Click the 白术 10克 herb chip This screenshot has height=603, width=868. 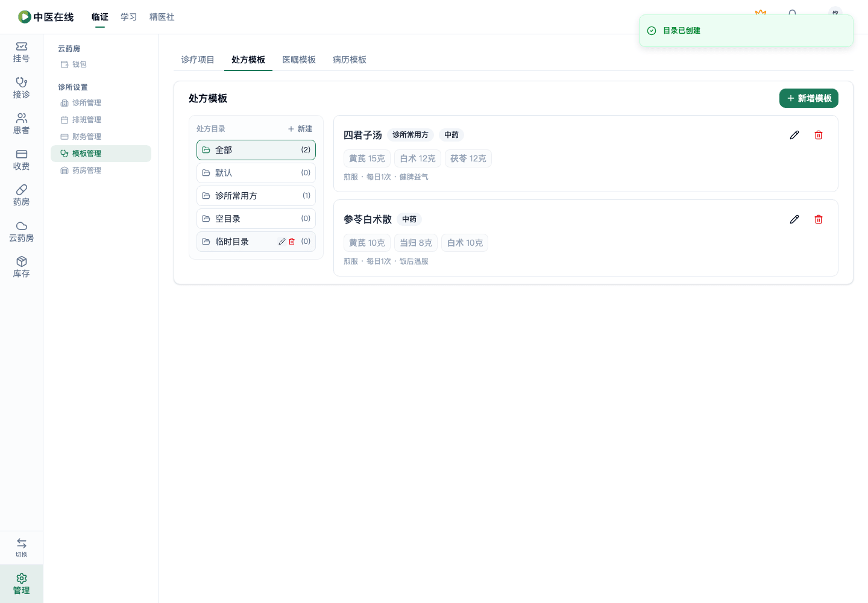[465, 243]
